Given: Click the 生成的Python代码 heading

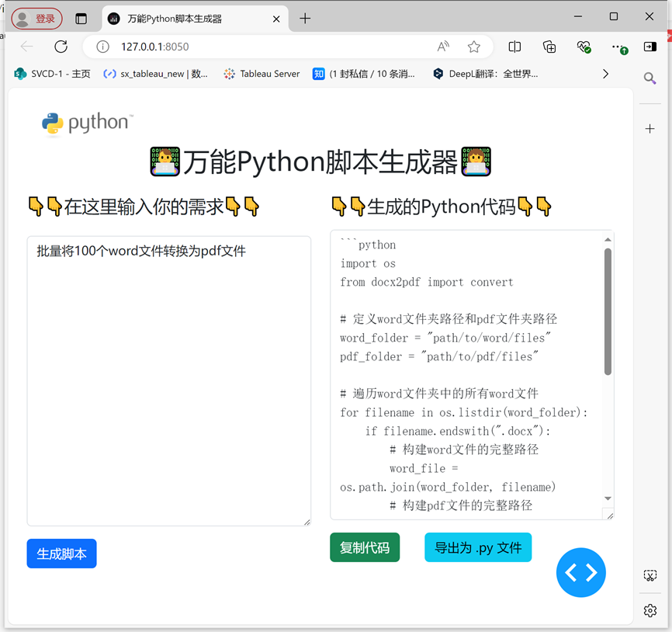Looking at the screenshot, I should coord(442,207).
